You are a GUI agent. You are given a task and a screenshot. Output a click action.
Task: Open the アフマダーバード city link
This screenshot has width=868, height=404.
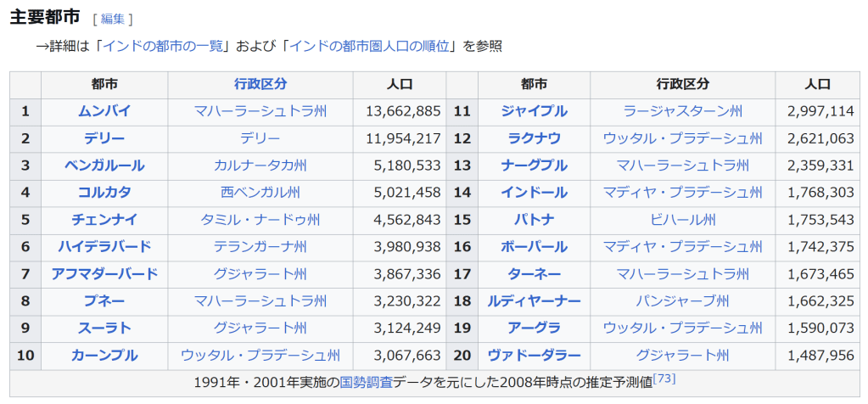[x=104, y=274]
